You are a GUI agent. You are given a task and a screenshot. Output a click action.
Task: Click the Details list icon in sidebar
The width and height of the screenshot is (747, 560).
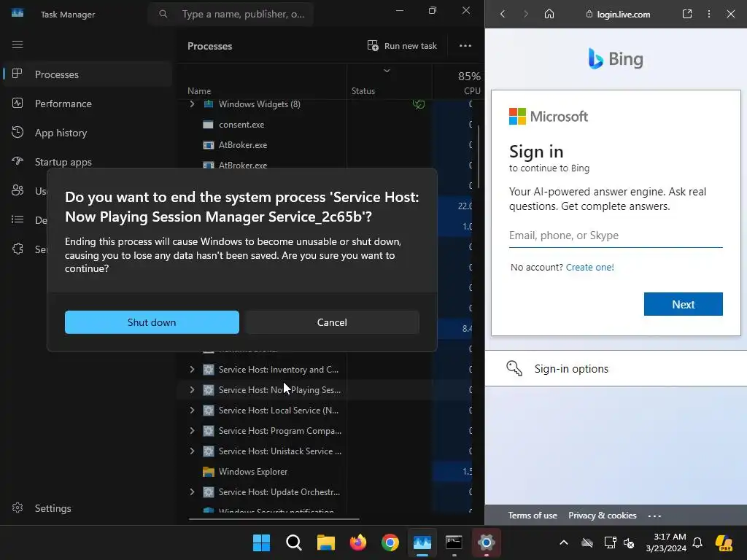[x=18, y=219]
